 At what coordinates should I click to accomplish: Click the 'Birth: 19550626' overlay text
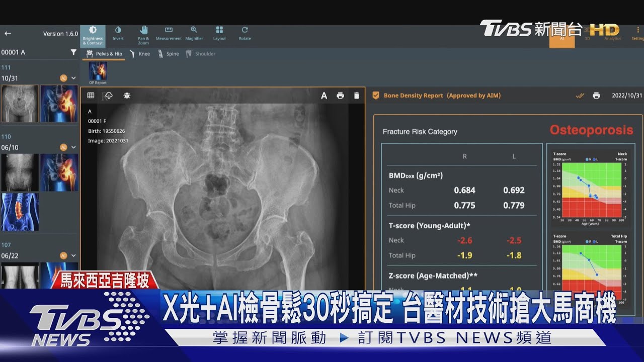106,131
